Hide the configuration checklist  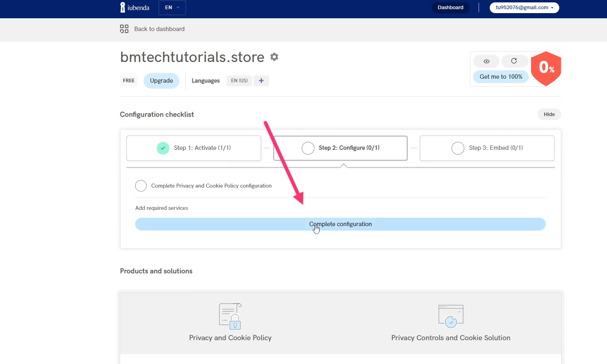(549, 114)
